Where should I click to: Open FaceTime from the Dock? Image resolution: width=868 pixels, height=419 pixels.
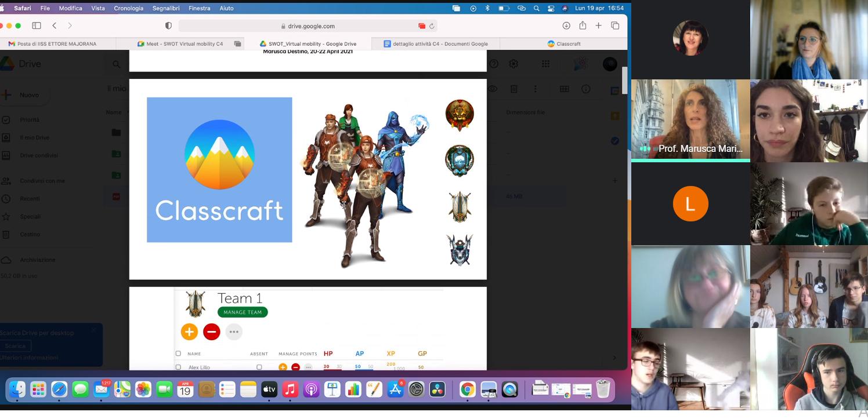click(164, 389)
